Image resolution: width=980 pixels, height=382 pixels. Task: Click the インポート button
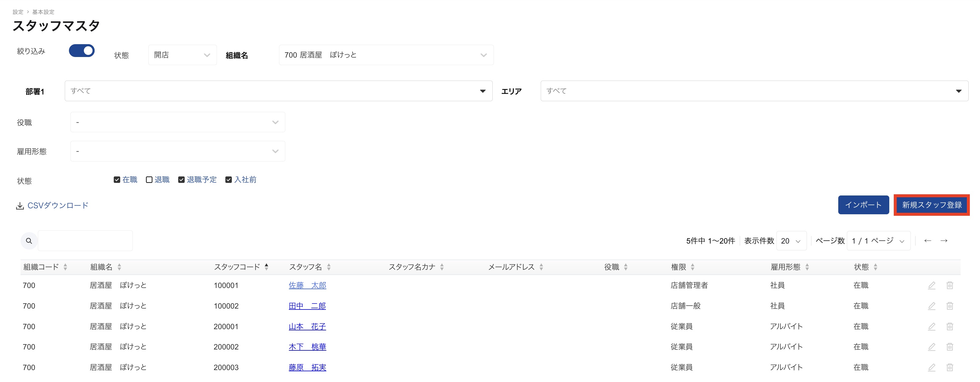pos(863,205)
